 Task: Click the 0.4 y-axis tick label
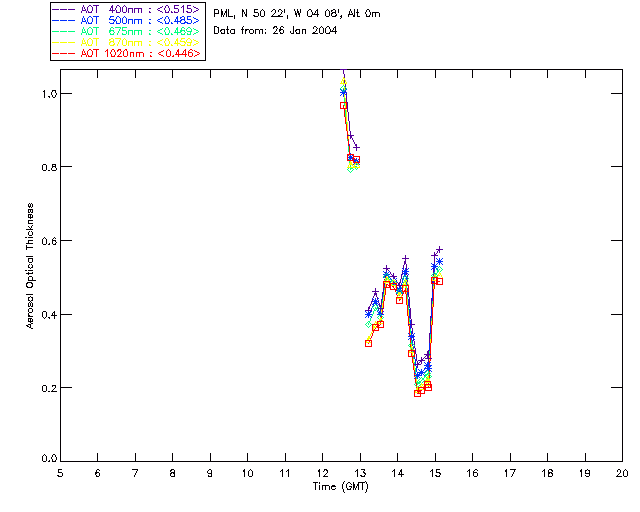click(x=49, y=315)
